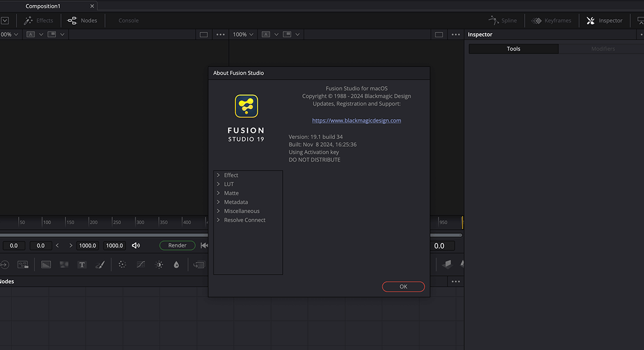Add the Blur droplet tool
Viewport: 644px width, 350px height.
tap(176, 265)
